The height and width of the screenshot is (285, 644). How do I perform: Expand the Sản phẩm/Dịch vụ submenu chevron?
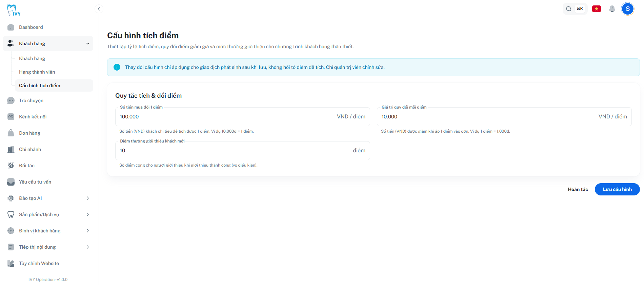pyautogui.click(x=88, y=214)
